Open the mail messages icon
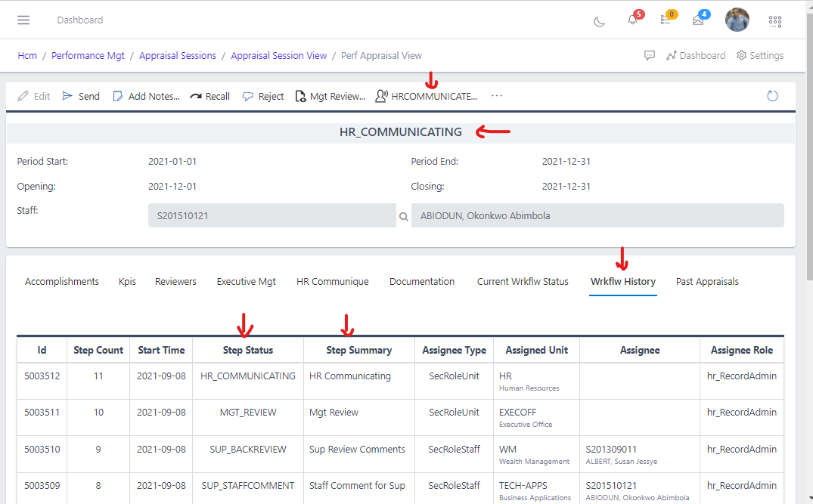 (x=698, y=20)
